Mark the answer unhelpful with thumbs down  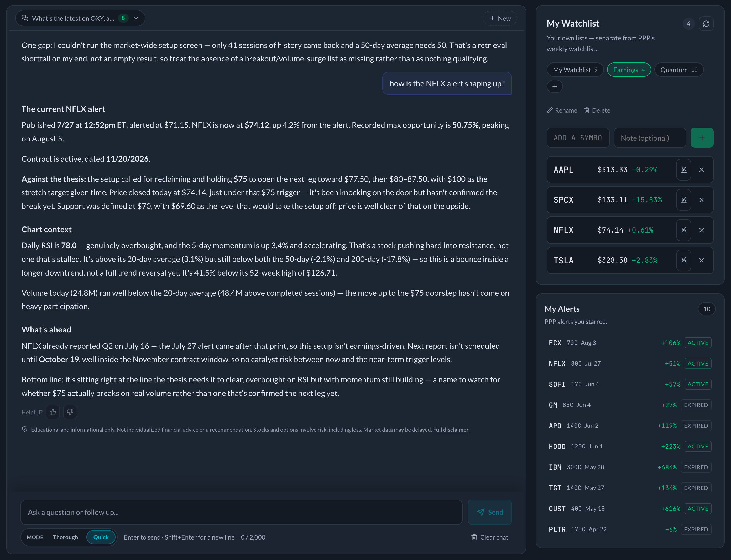70,412
